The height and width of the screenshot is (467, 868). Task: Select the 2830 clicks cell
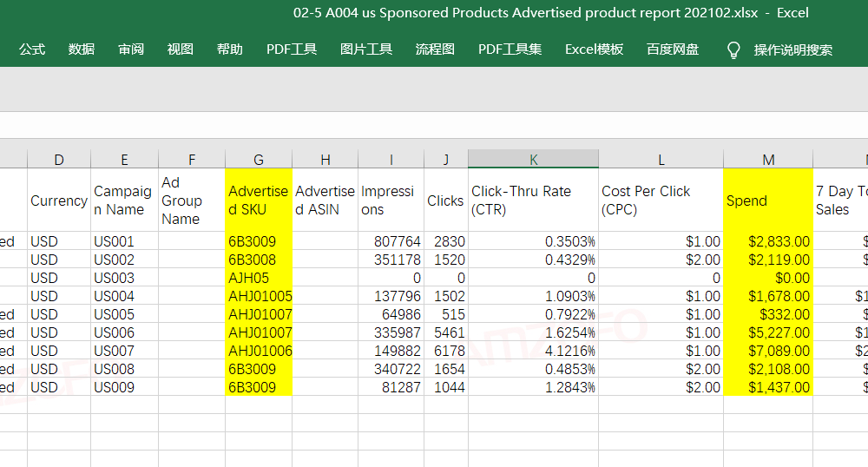click(446, 241)
